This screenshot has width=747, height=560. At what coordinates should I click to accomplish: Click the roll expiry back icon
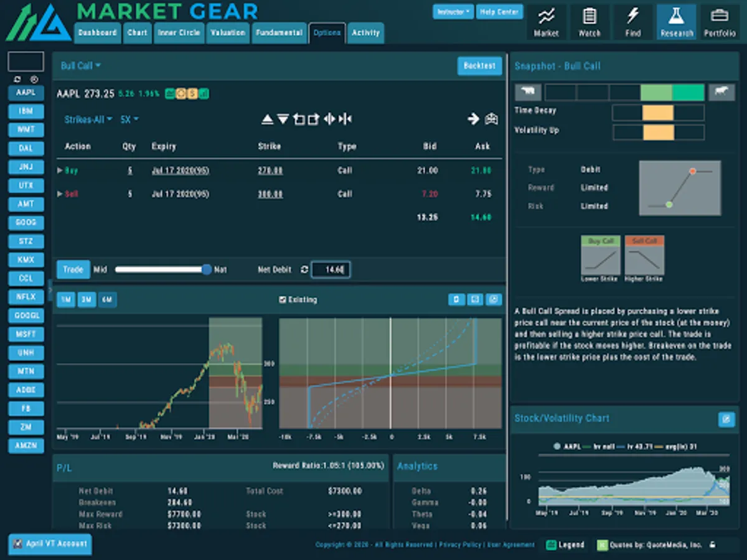point(299,119)
